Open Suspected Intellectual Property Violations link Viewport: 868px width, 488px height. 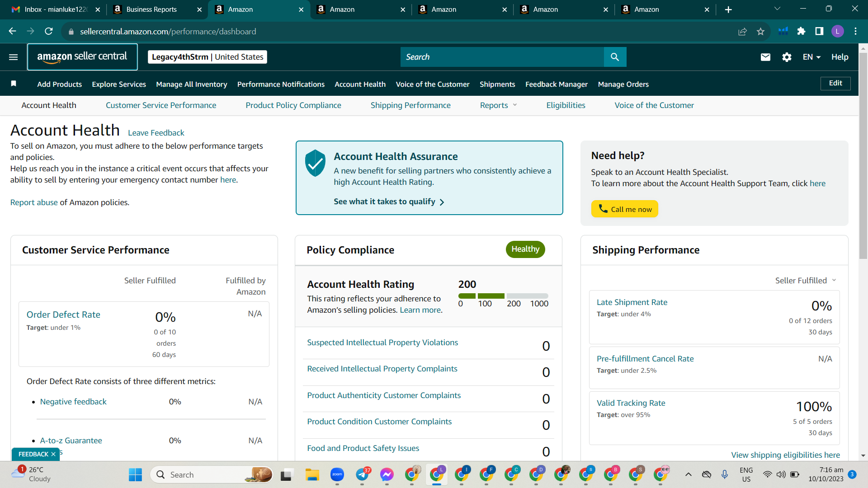[382, 343]
